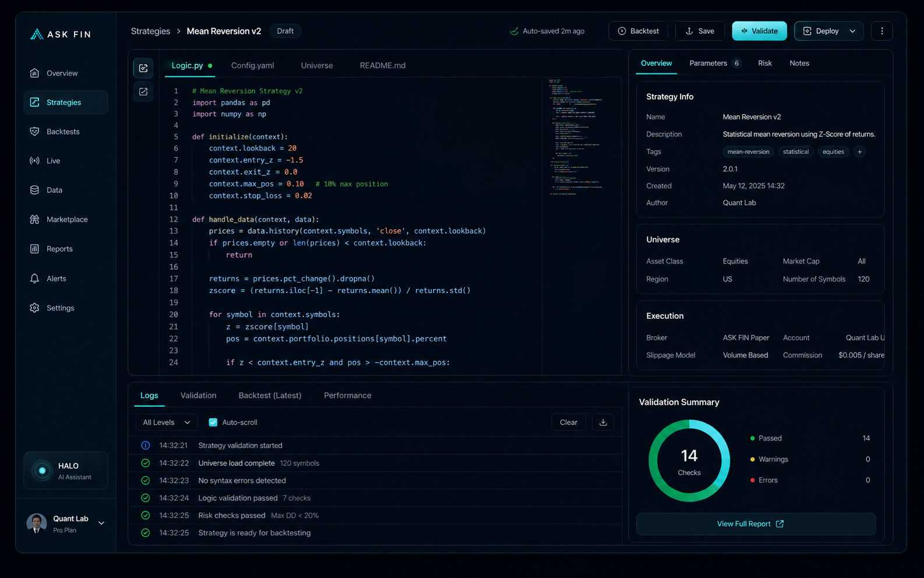Image resolution: width=924 pixels, height=578 pixels.
Task: Go to Live trading section
Action: (x=65, y=161)
